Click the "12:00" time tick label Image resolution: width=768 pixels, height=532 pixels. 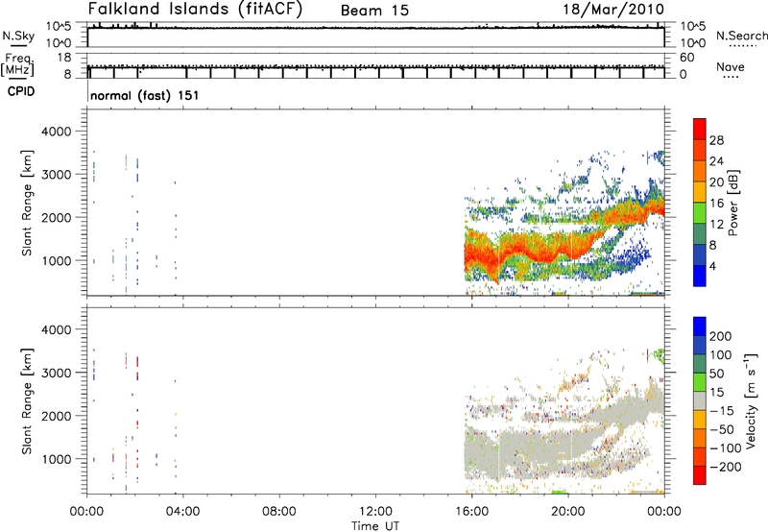(375, 512)
